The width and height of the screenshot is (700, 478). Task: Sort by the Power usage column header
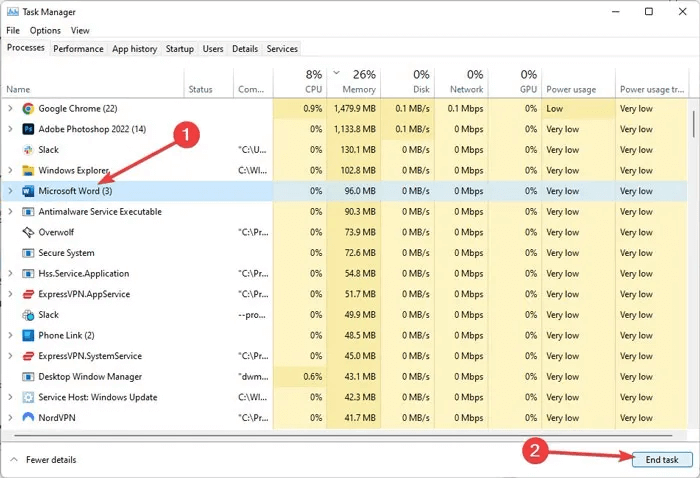tap(578, 83)
